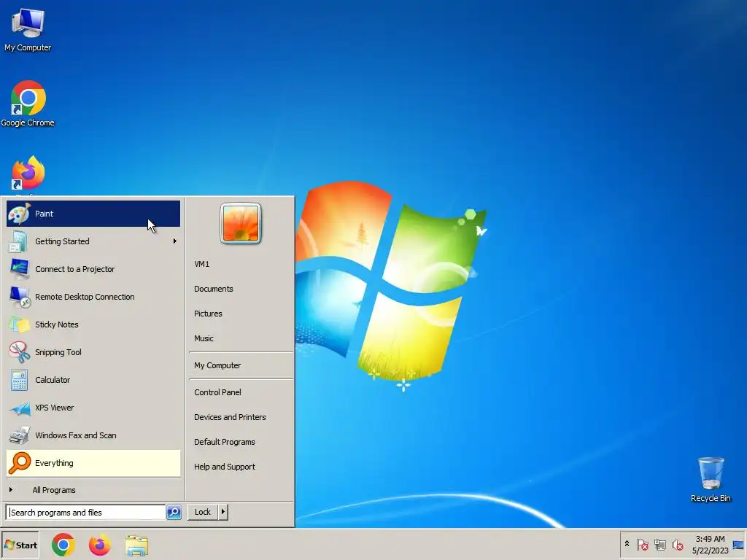Open the shutdown options arrow next to Lock
Image resolution: width=747 pixels, height=560 pixels.
point(223,513)
